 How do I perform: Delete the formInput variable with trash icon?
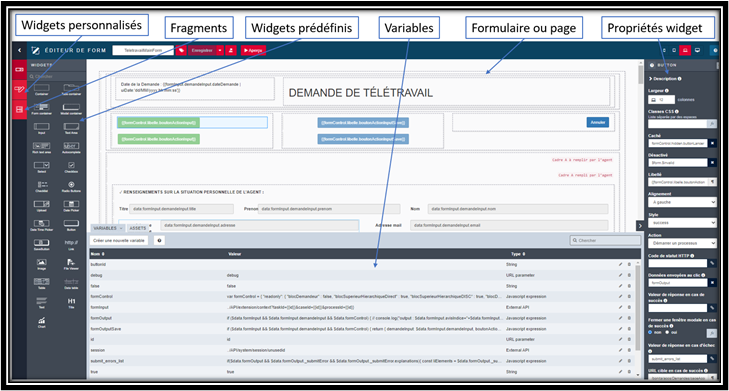(630, 307)
